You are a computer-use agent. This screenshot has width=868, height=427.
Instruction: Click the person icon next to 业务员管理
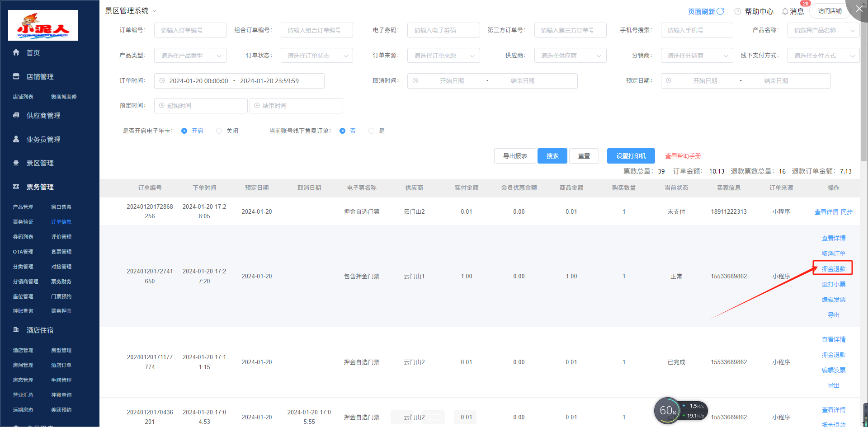16,139
